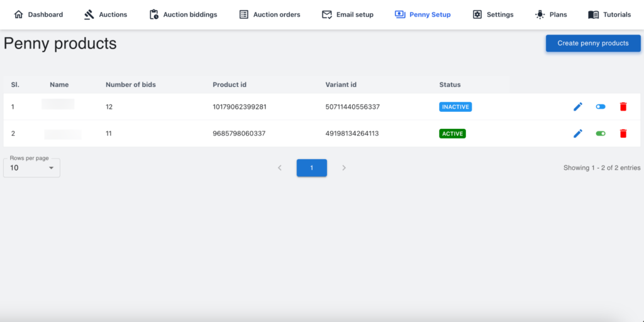644x322 pixels.
Task: Disable the active product toggle in row 2
Action: click(x=601, y=133)
